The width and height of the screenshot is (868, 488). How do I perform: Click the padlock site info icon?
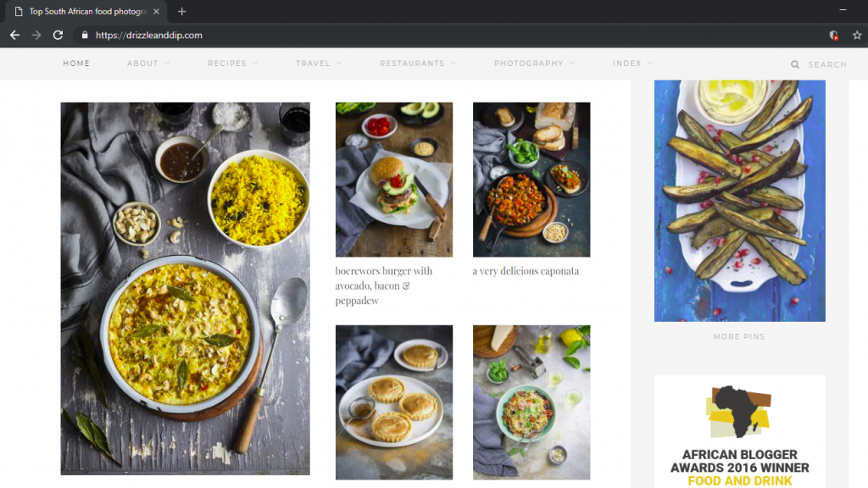coord(85,35)
